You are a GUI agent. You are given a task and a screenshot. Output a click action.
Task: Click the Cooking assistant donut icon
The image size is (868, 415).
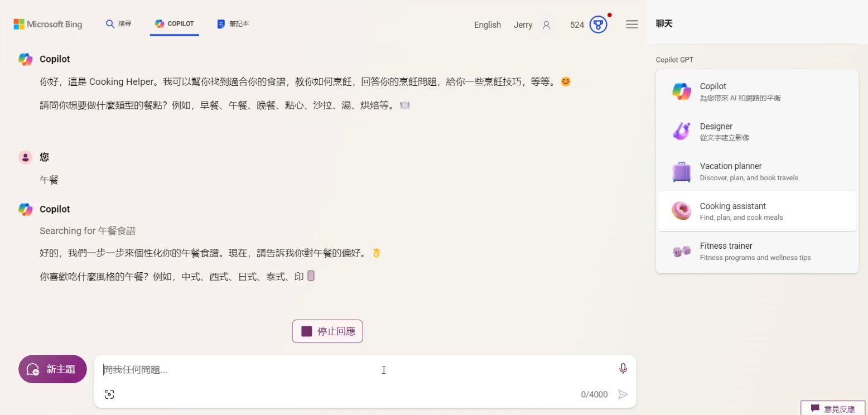pos(681,211)
